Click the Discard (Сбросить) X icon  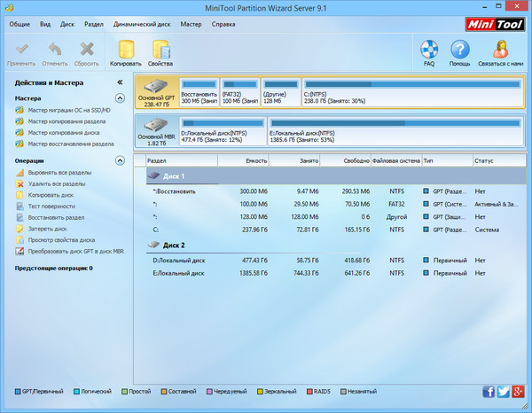[x=86, y=50]
